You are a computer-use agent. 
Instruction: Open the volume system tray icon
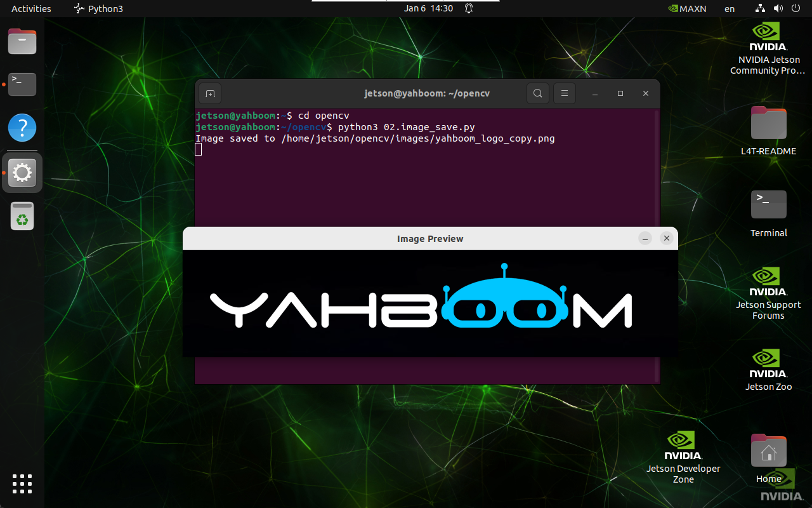(778, 8)
